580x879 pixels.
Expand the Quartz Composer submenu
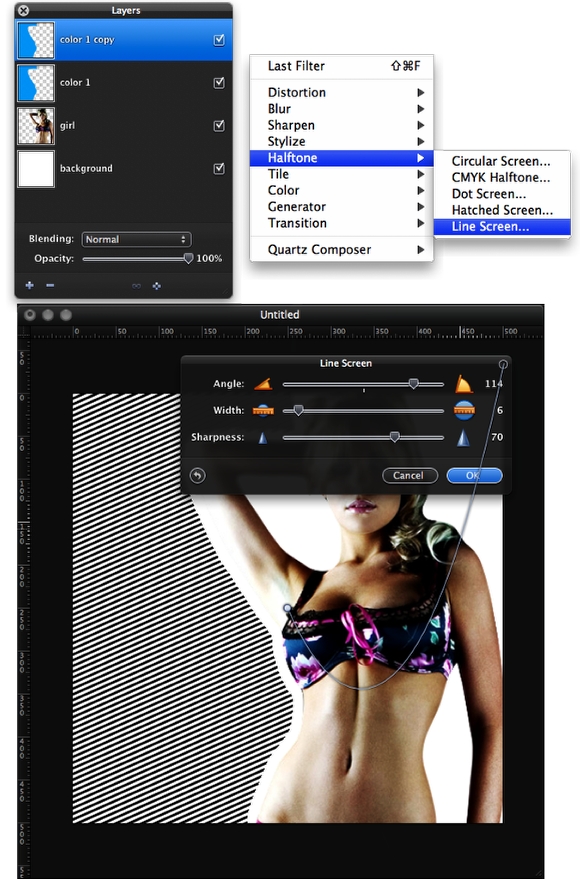coord(341,249)
